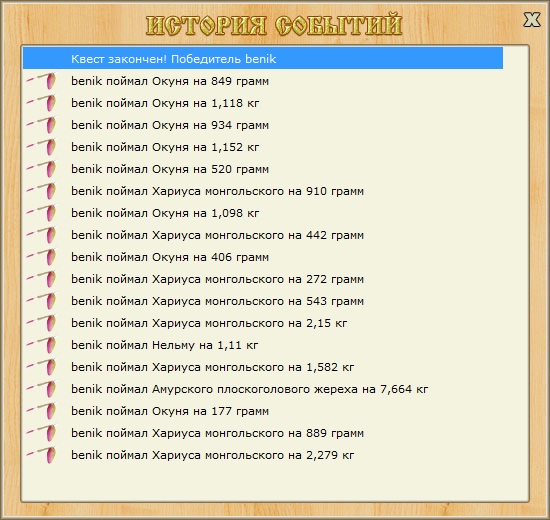Image resolution: width=550 pixels, height=520 pixels.
Task: Click lure icon beside Окуня 177 грамм
Action: [x=41, y=411]
